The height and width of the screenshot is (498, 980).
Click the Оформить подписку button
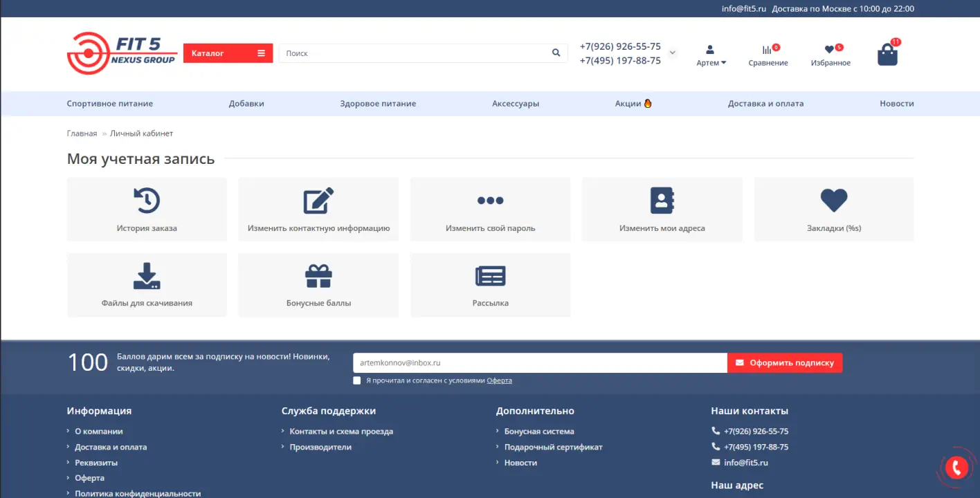[x=784, y=363]
